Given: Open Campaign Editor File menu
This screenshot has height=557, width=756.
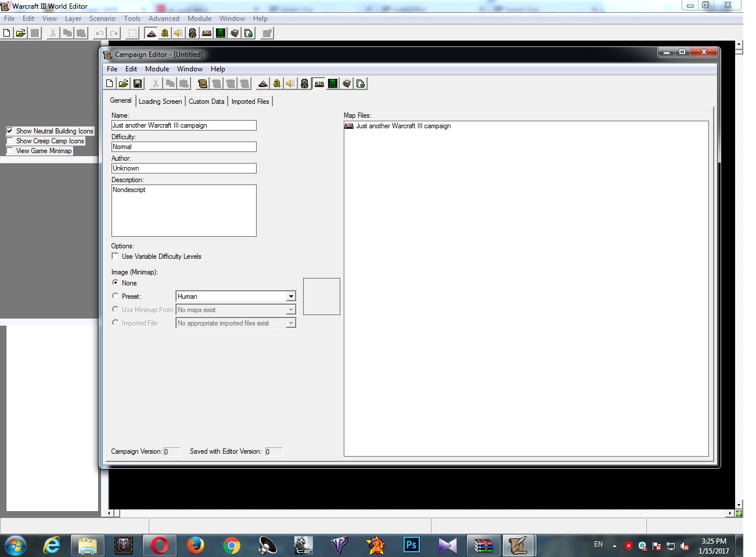Looking at the screenshot, I should tap(112, 69).
